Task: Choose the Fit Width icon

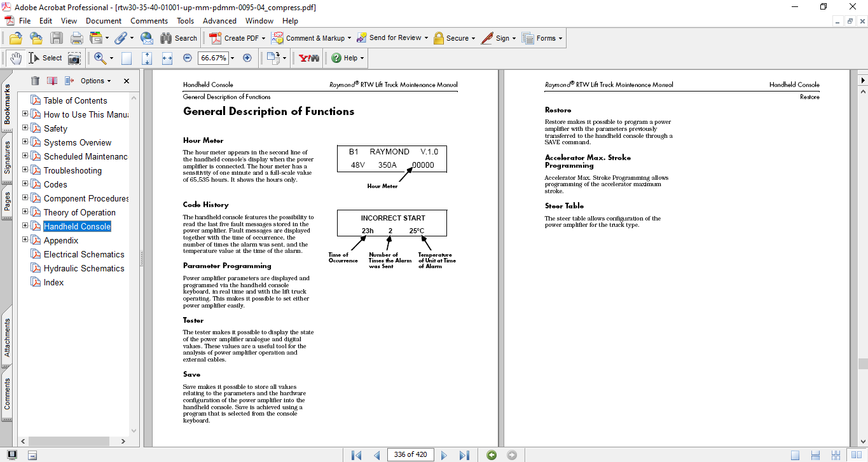Action: coord(167,58)
